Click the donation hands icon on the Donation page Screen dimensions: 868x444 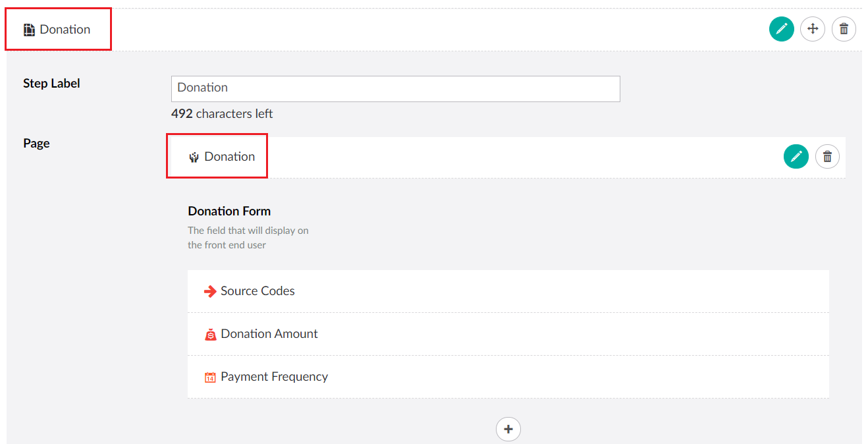tap(193, 156)
